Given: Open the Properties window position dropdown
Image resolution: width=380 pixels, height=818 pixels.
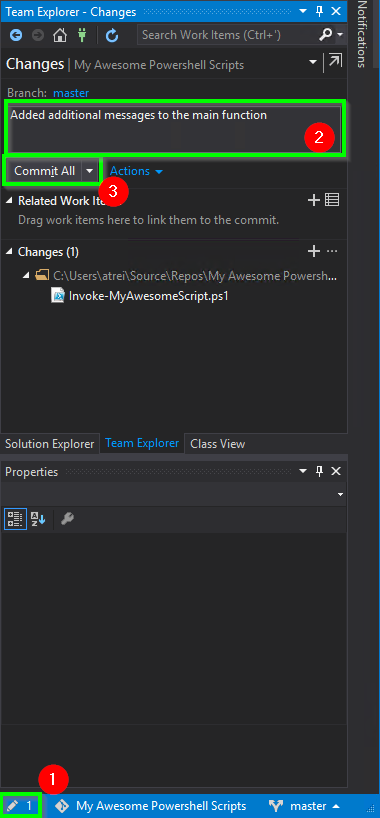Looking at the screenshot, I should pyautogui.click(x=303, y=471).
